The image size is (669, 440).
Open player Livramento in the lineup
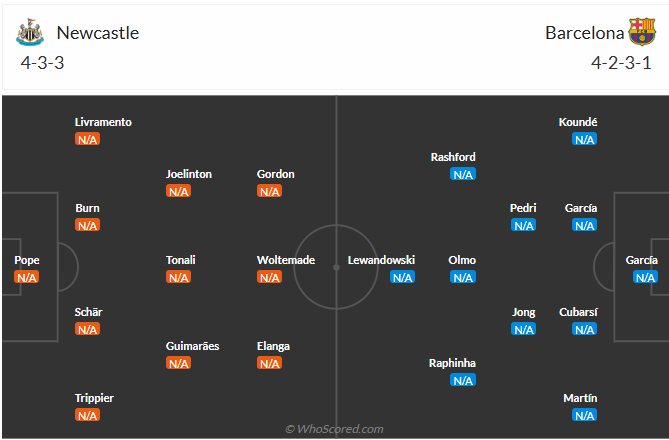pyautogui.click(x=103, y=122)
